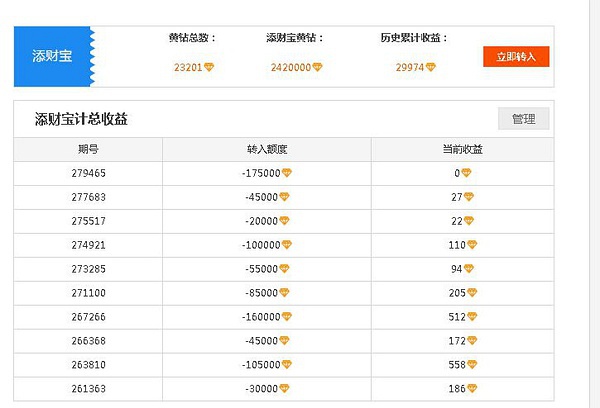The width and height of the screenshot is (600, 408).
Task: Click diamond icon beside -160000
Action: tap(287, 317)
